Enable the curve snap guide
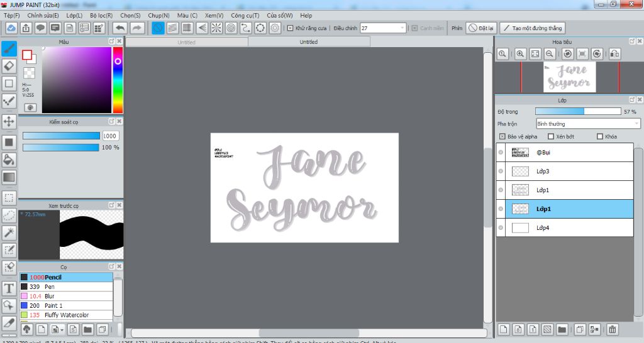Image resolution: width=644 pixels, height=343 pixels. (246, 28)
